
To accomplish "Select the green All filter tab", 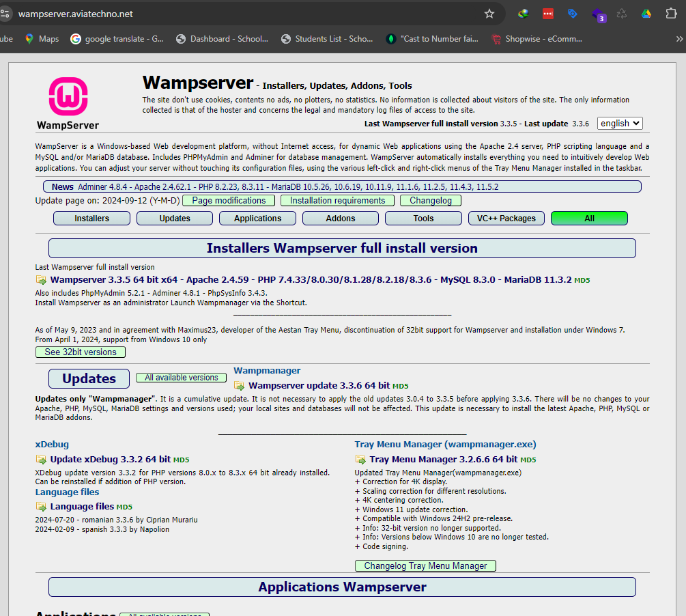I will click(589, 218).
